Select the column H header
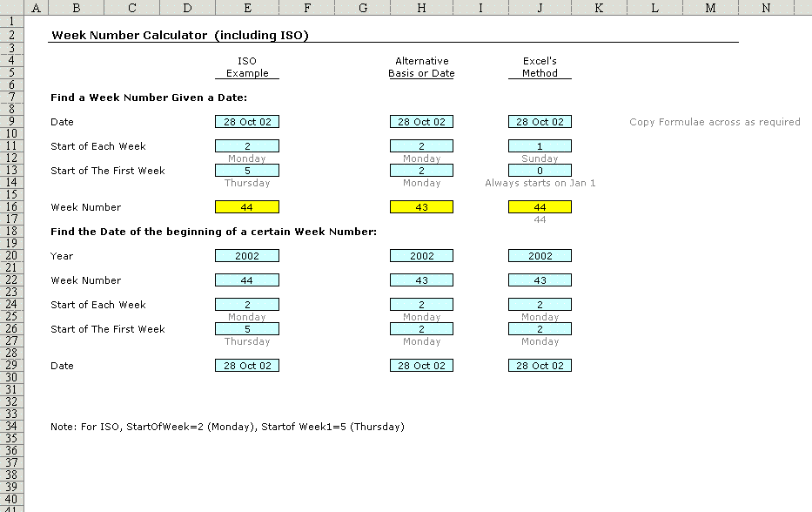This screenshot has height=512, width=812. point(421,8)
